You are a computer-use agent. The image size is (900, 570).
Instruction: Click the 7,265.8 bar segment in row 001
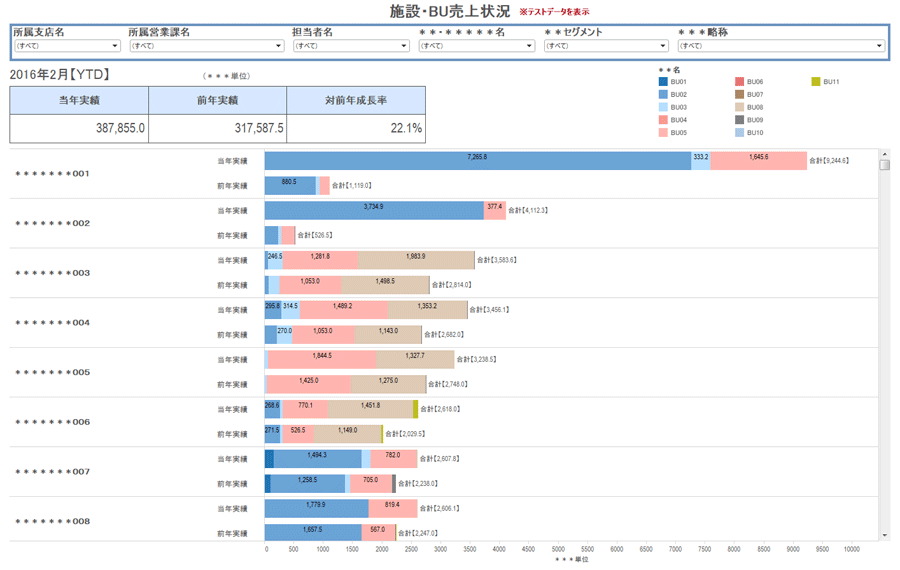tap(478, 160)
